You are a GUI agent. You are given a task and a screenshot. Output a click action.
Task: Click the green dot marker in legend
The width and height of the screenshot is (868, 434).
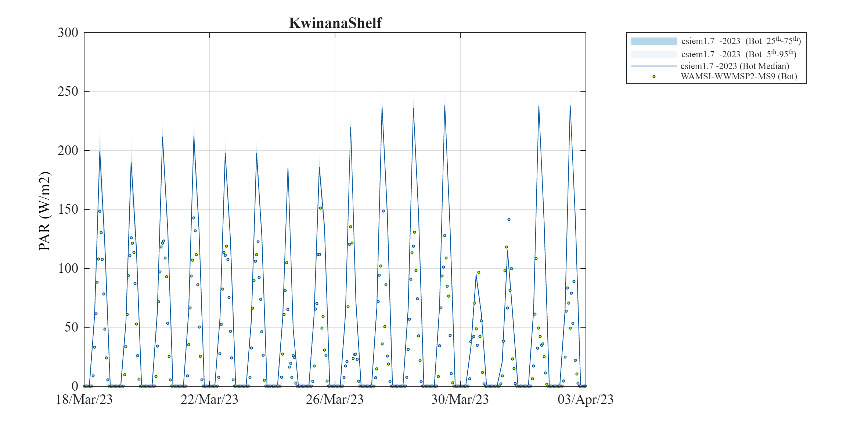pyautogui.click(x=653, y=77)
